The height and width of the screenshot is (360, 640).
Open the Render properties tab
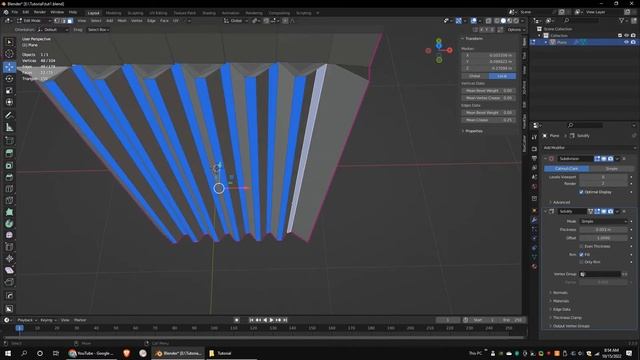pyautogui.click(x=534, y=149)
